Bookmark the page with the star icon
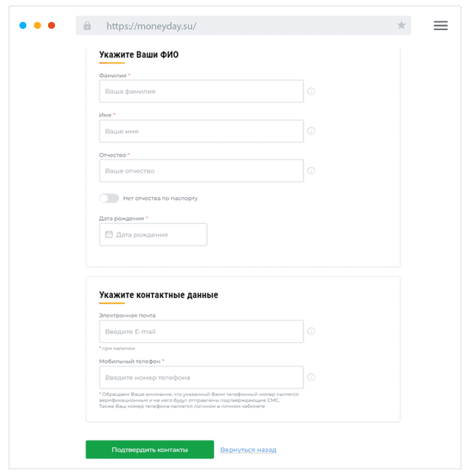Viewport: 470px width, 476px height. 401,26
